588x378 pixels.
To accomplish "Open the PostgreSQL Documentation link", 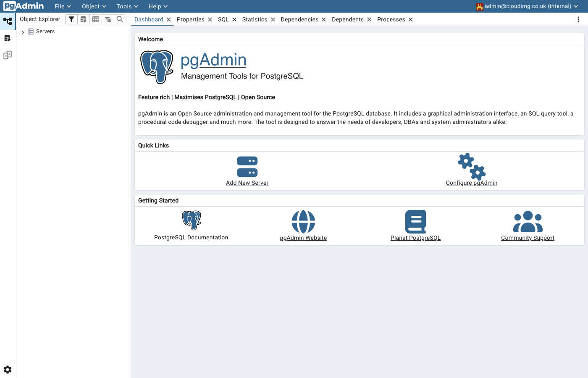I will 191,237.
